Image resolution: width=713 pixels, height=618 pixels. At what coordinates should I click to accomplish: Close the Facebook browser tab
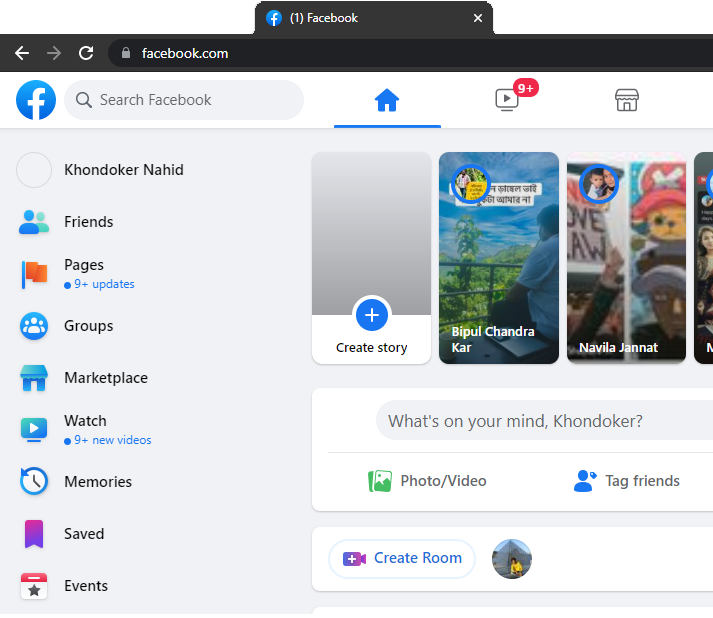[478, 18]
